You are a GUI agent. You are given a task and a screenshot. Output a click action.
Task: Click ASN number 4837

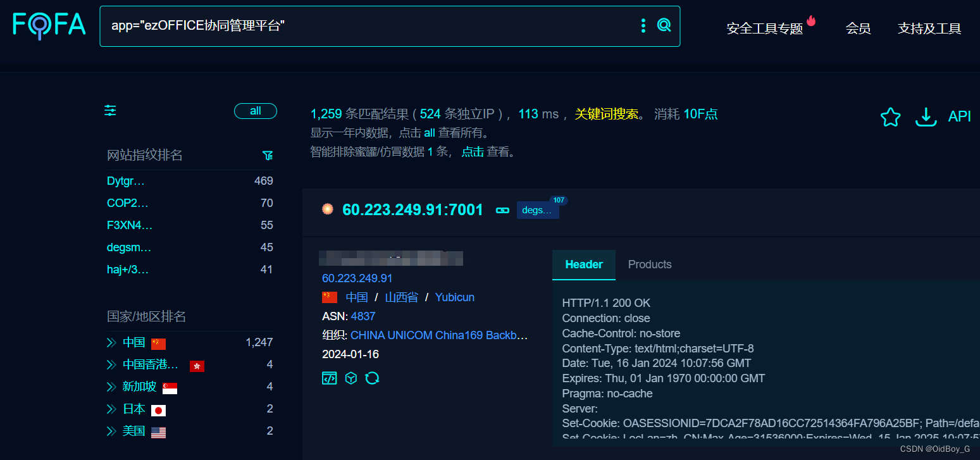click(363, 316)
